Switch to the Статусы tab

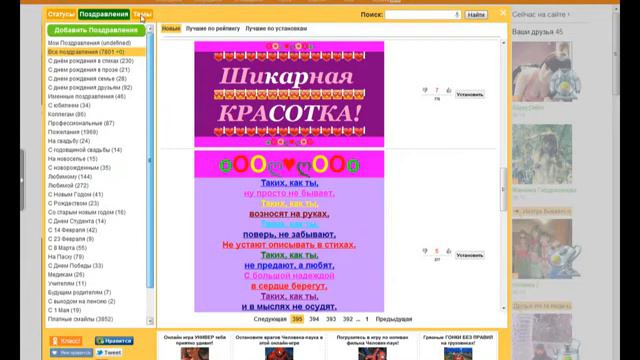click(x=61, y=14)
